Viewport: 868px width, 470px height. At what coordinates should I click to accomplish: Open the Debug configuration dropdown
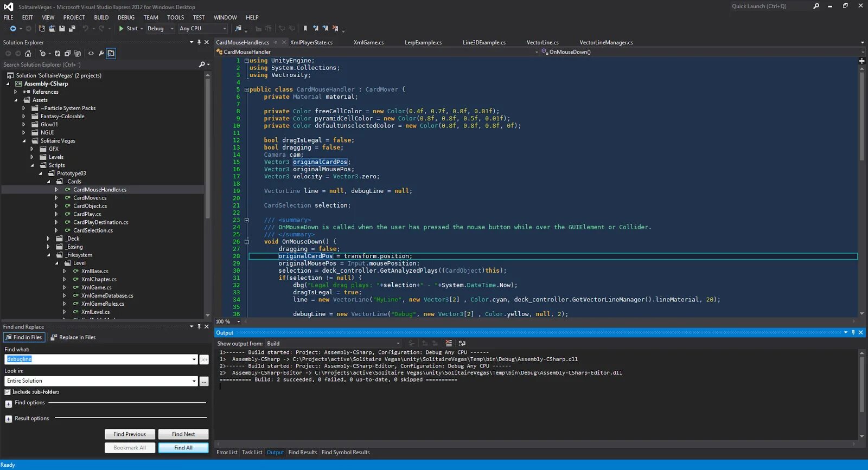[x=161, y=29]
